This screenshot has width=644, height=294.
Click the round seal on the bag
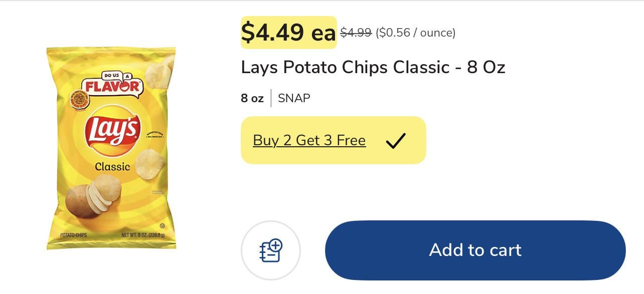point(79,99)
